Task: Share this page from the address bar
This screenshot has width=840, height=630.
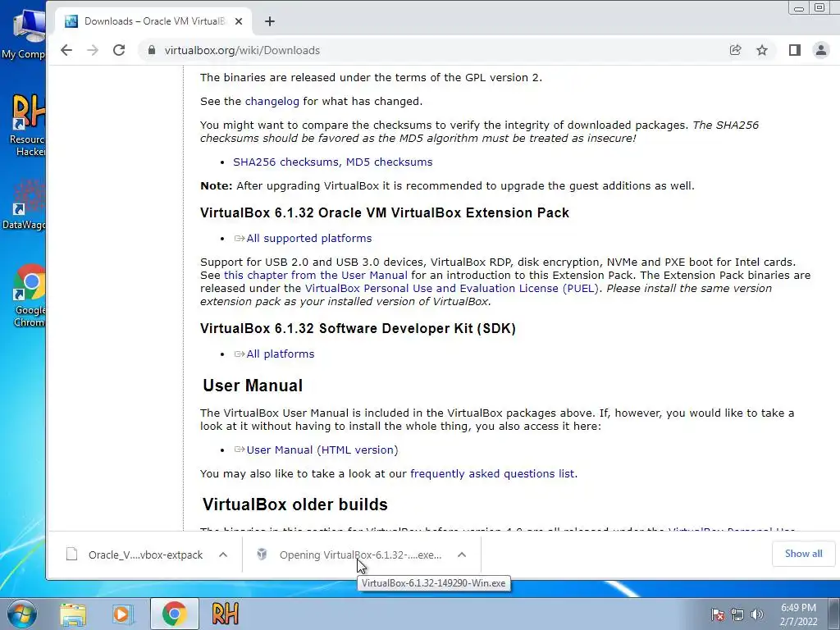Action: coord(736,50)
